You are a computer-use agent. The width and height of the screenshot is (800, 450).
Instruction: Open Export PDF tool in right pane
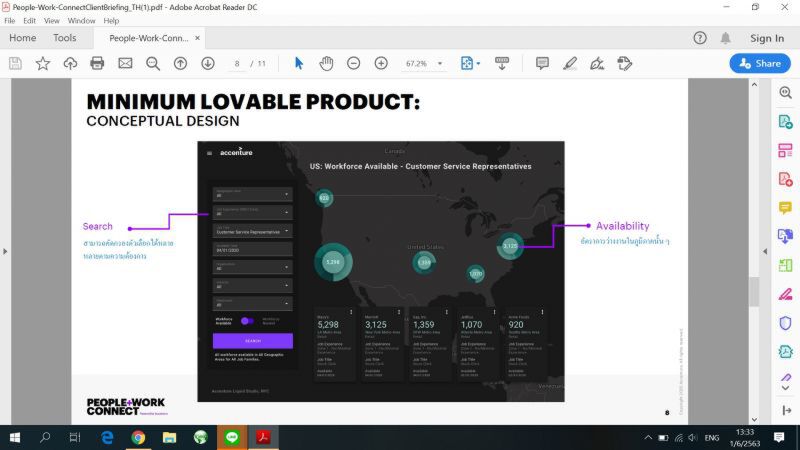(786, 122)
